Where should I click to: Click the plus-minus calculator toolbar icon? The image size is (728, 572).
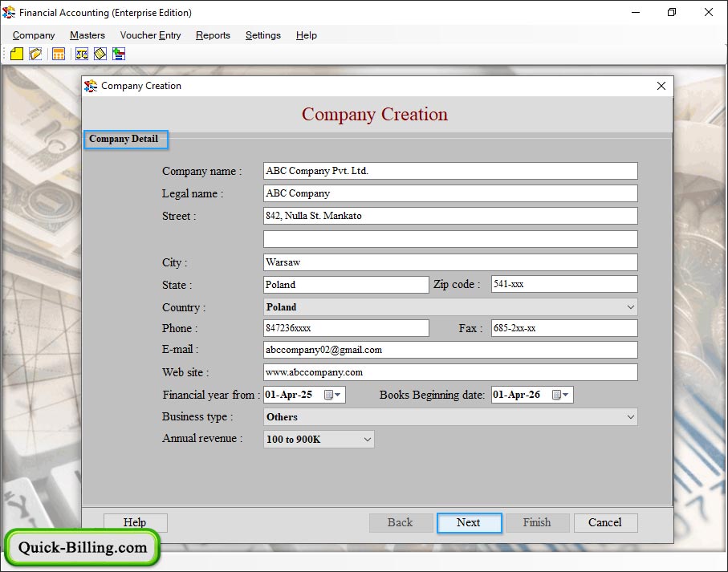(119, 55)
